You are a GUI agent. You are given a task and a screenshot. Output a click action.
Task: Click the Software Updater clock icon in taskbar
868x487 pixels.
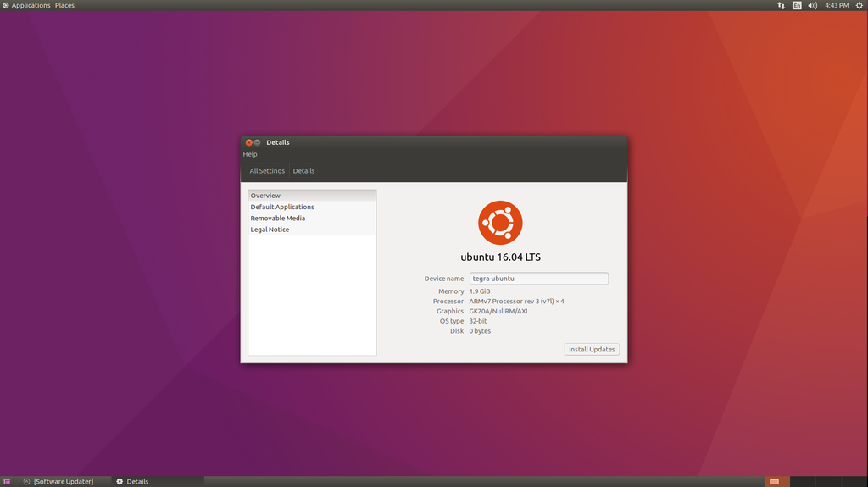pos(26,481)
